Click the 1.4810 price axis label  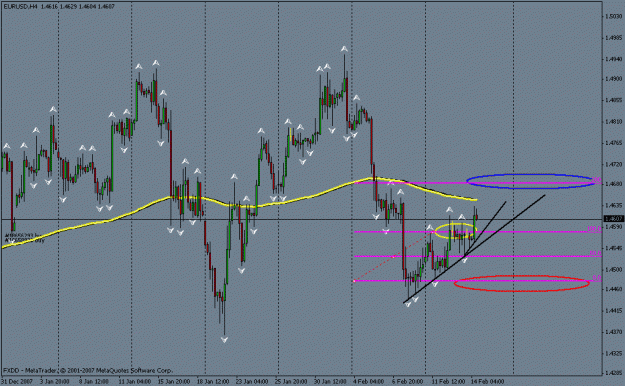(x=614, y=122)
